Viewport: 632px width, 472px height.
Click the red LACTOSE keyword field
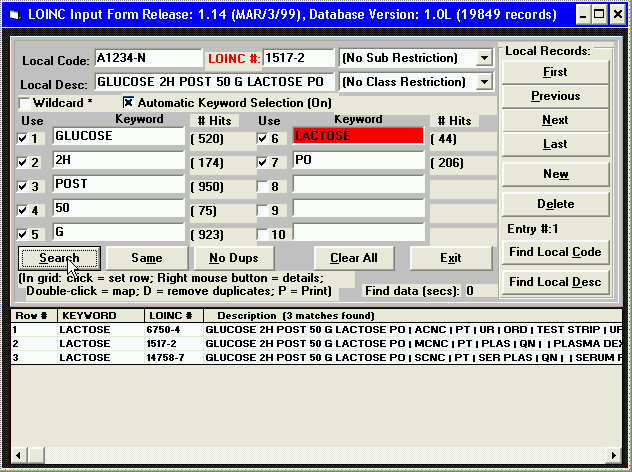coord(358,136)
